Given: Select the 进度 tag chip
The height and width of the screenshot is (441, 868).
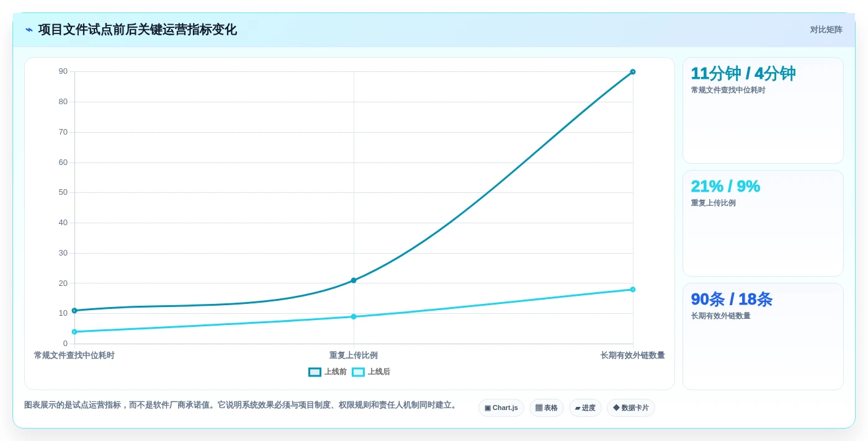Looking at the screenshot, I should (585, 408).
